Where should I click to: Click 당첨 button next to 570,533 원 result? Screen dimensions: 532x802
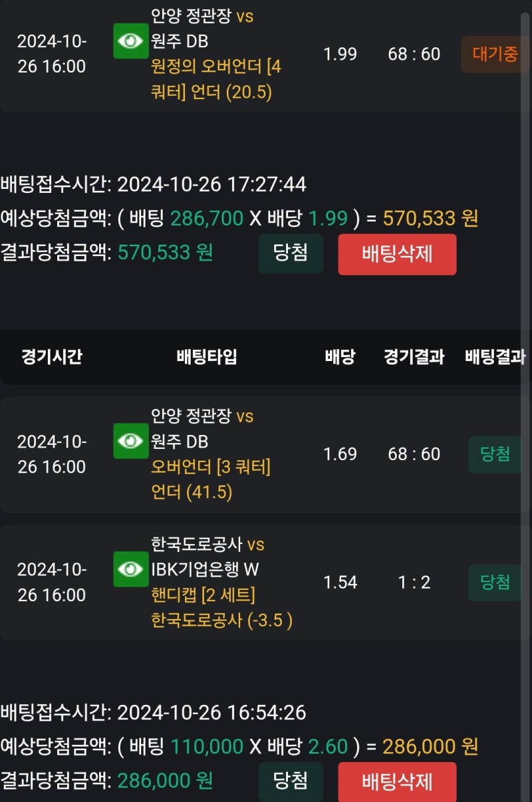(x=291, y=253)
